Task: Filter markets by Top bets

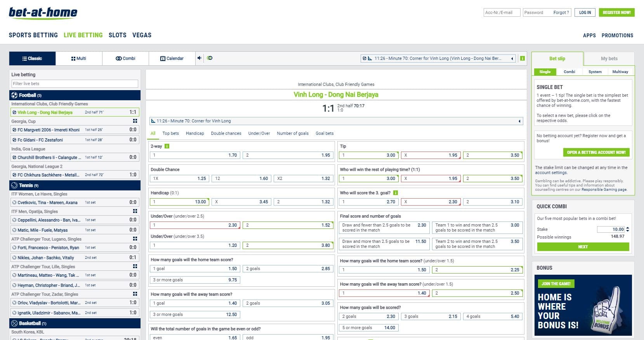Action: (170, 133)
